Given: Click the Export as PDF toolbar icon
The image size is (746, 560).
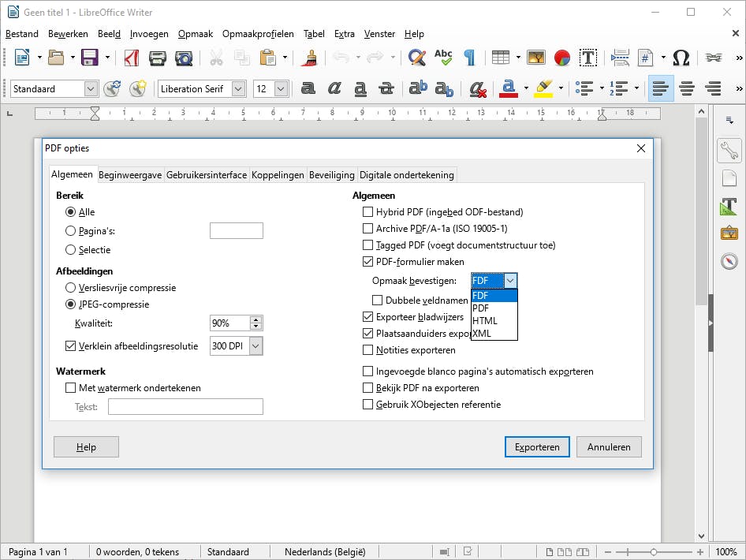Looking at the screenshot, I should pos(132,58).
